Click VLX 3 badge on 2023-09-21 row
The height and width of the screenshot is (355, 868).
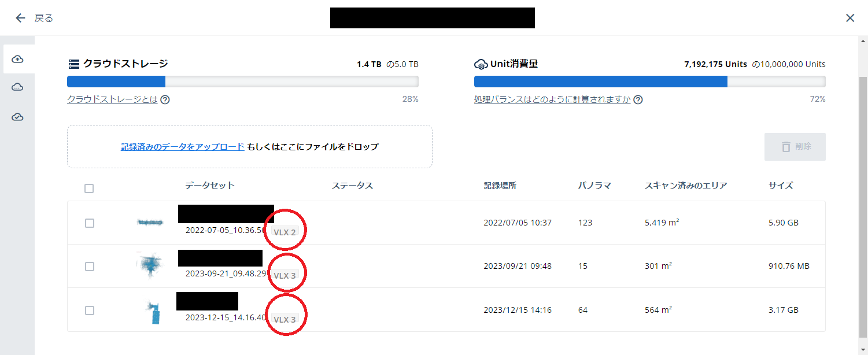click(285, 276)
